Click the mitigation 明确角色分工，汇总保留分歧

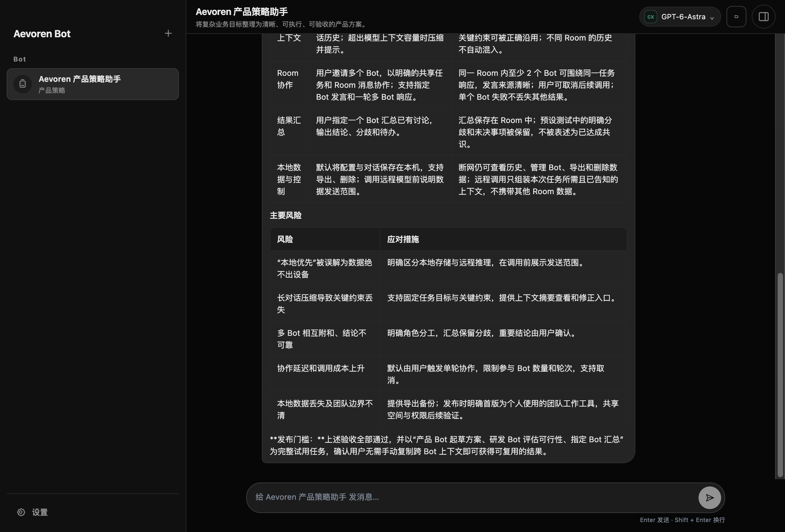coord(503,339)
